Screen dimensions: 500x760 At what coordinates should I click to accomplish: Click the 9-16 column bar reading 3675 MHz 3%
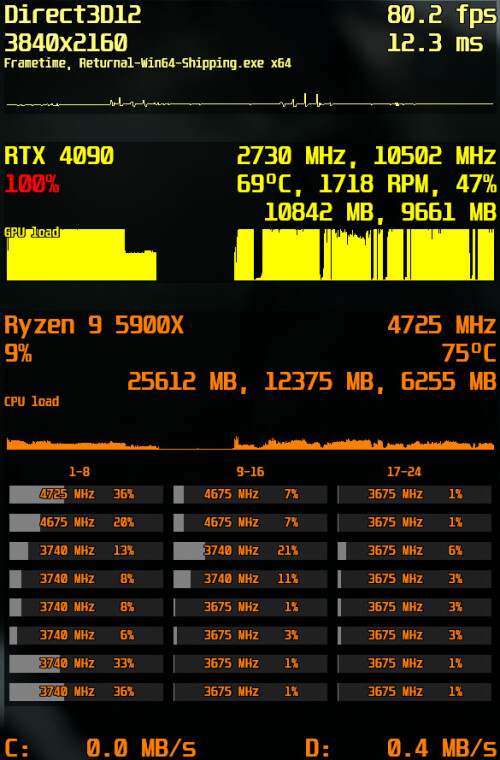250,635
